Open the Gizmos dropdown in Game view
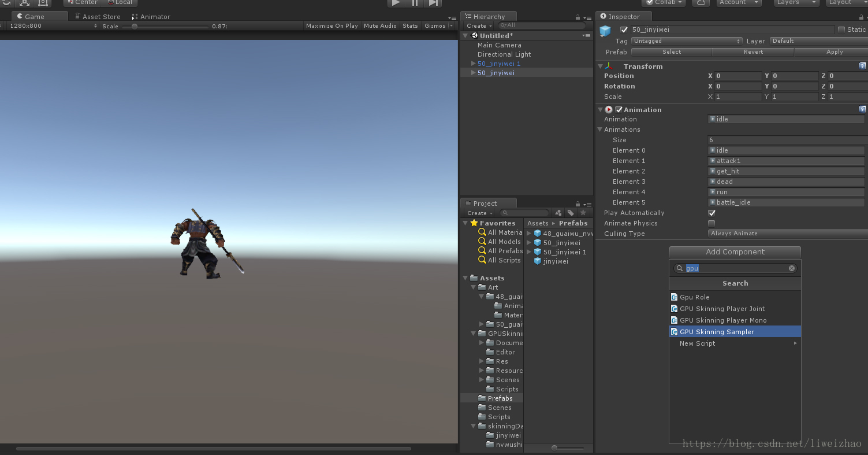The height and width of the screenshot is (455, 868). [x=438, y=25]
